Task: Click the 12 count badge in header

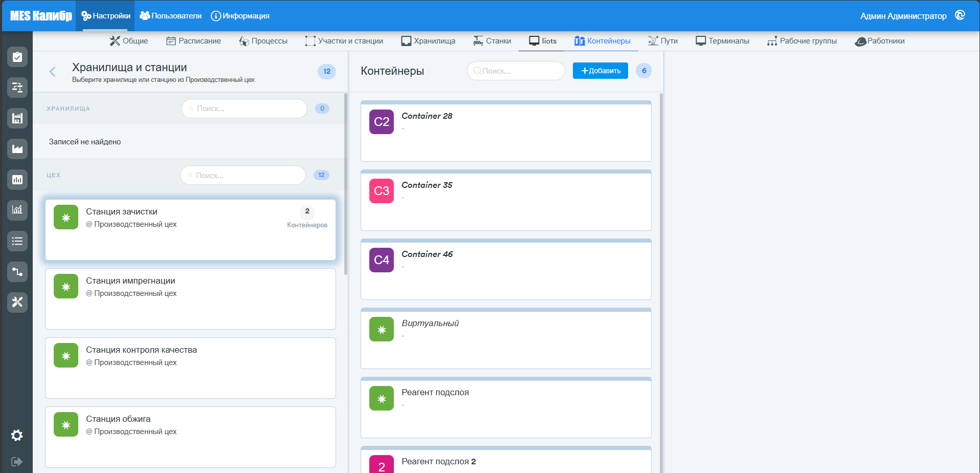Action: (x=327, y=71)
